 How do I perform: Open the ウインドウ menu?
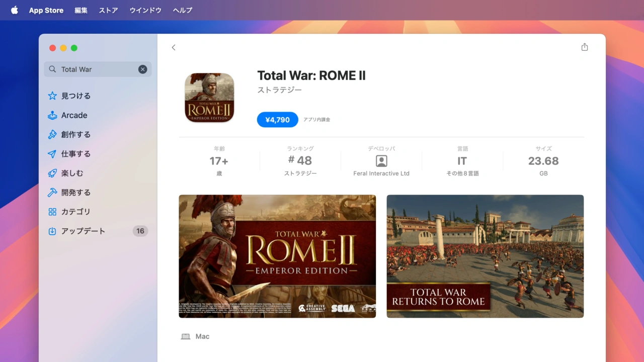click(x=145, y=10)
